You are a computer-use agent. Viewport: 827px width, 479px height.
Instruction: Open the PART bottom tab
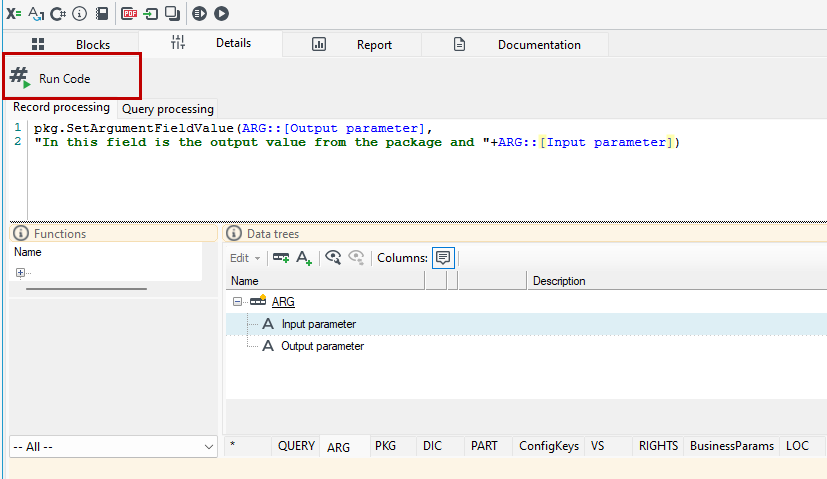point(488,446)
